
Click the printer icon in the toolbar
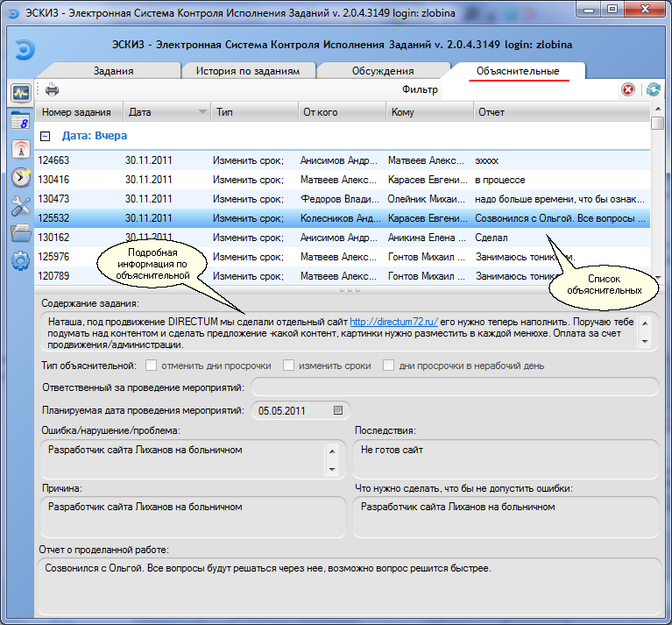(52, 89)
